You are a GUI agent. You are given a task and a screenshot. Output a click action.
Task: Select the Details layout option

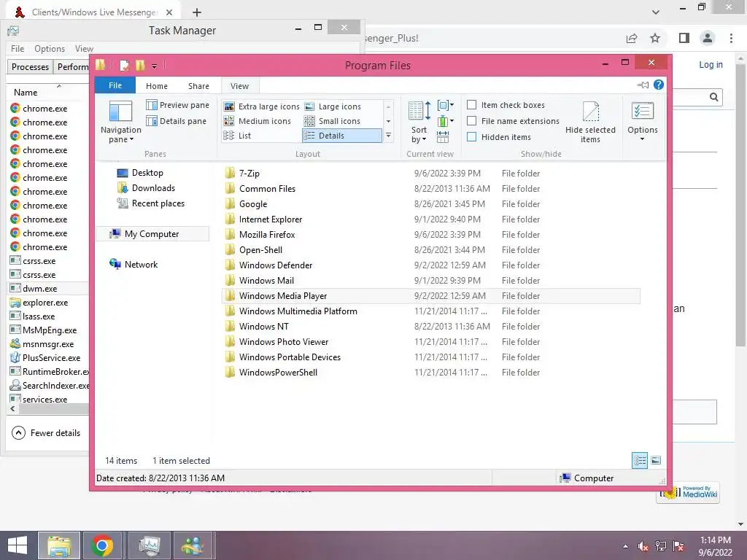tap(342, 136)
